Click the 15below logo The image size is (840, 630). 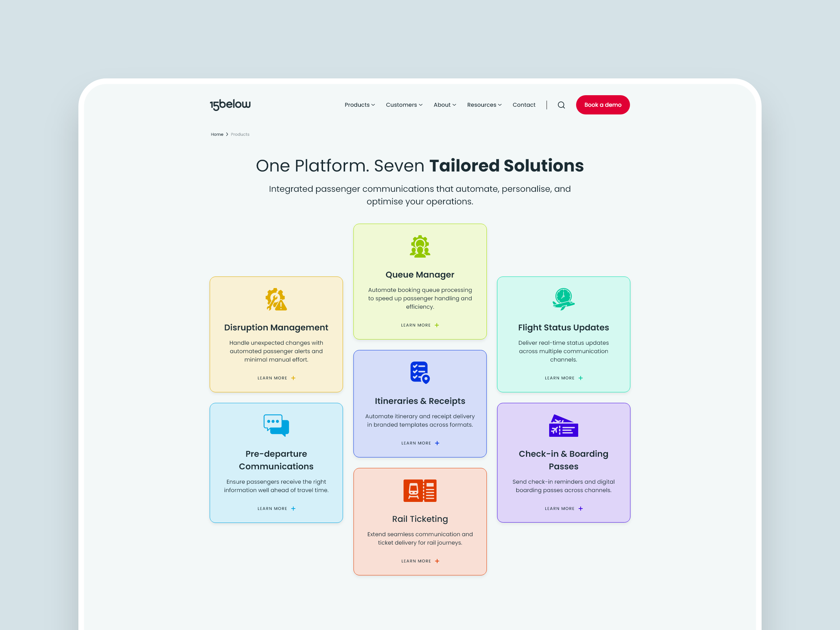(230, 104)
